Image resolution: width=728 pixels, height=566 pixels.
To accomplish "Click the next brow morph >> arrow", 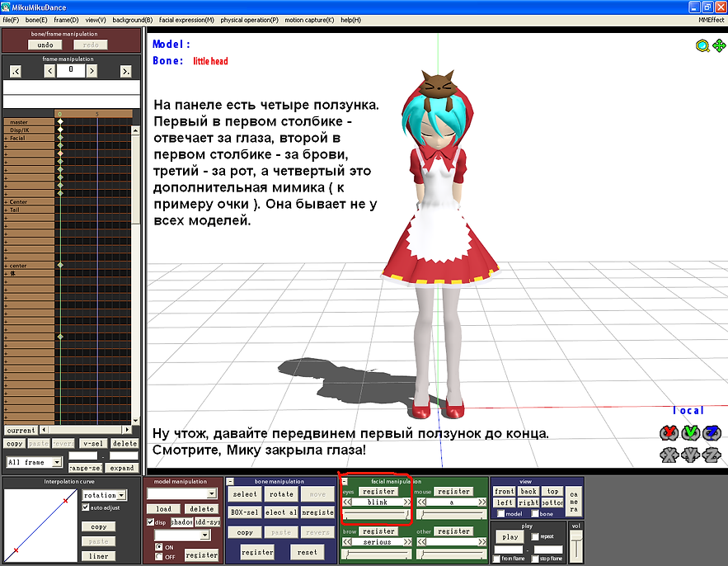I will pos(407,542).
